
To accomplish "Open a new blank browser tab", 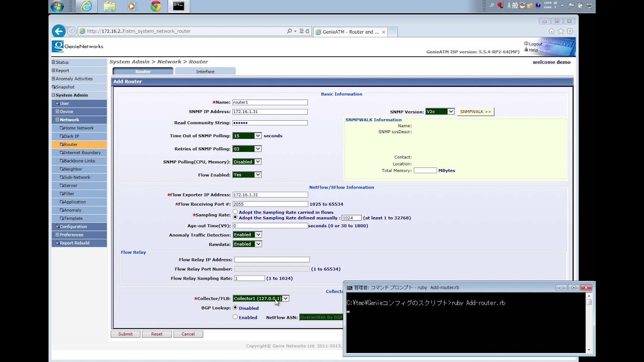I will [392, 32].
